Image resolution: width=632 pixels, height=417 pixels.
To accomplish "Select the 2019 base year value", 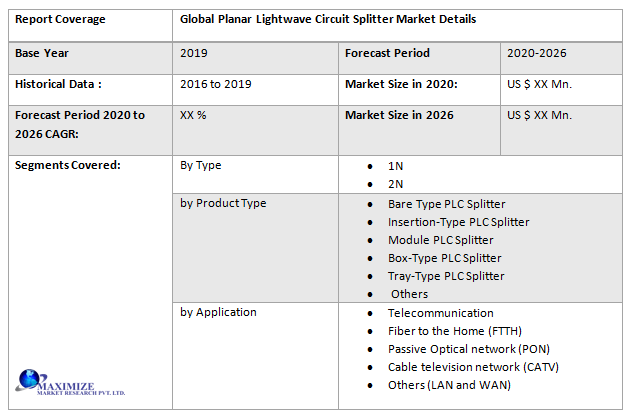I will [194, 53].
